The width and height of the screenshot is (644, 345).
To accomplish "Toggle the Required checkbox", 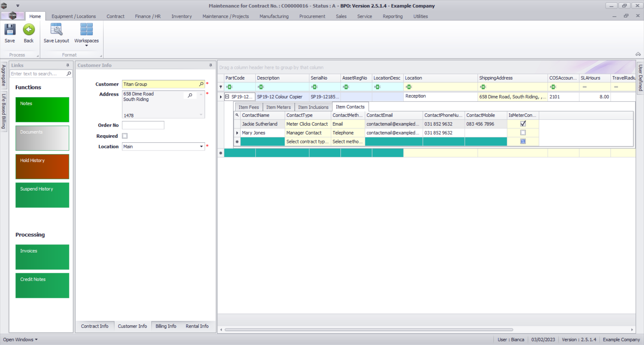I will [x=125, y=136].
